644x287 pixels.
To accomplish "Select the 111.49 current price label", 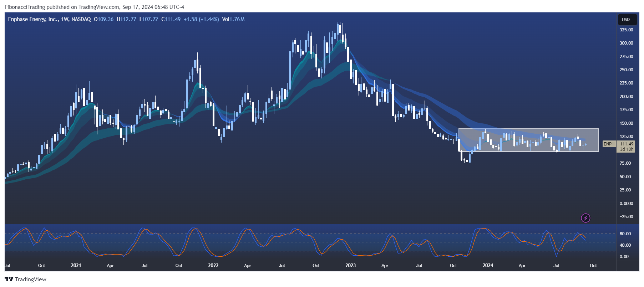I will click(x=627, y=144).
